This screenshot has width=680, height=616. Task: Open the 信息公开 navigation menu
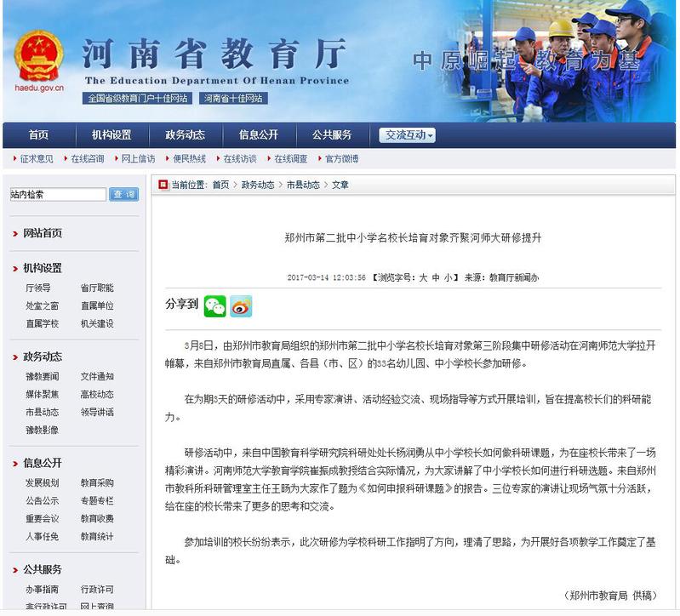(259, 135)
